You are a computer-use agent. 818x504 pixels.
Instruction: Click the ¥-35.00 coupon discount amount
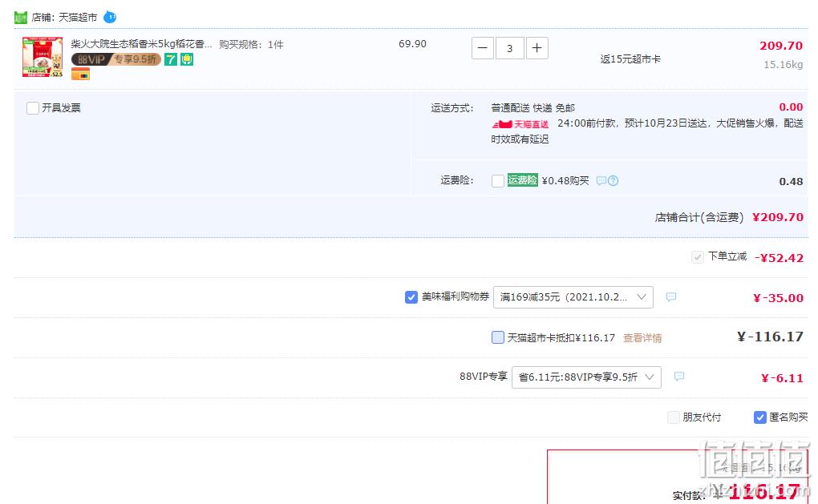click(779, 297)
